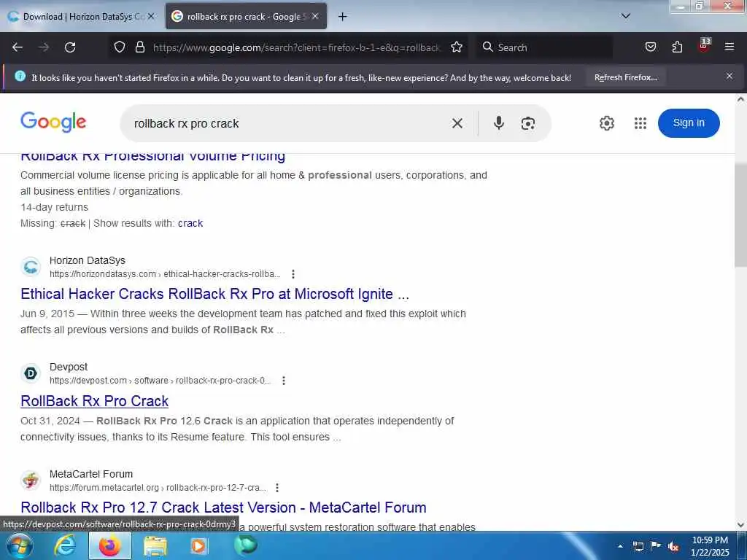Open the RollBack Rx Pro Crack Devpost link
This screenshot has width=747, height=560.
tap(94, 401)
